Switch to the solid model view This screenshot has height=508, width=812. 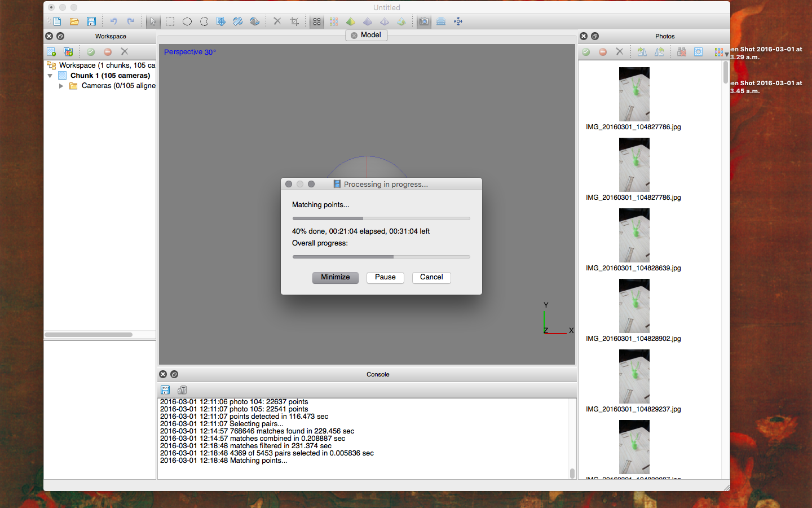click(x=368, y=21)
